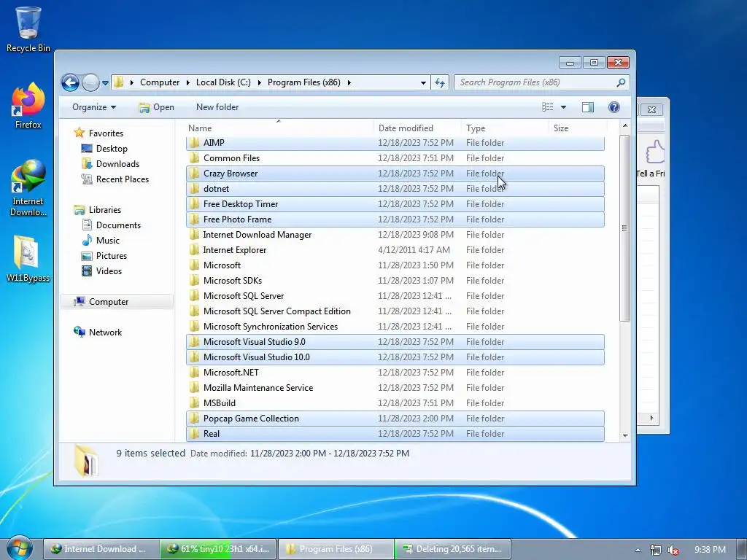
Task: Switch to Program Files (x86) taskbar button
Action: (x=336, y=549)
